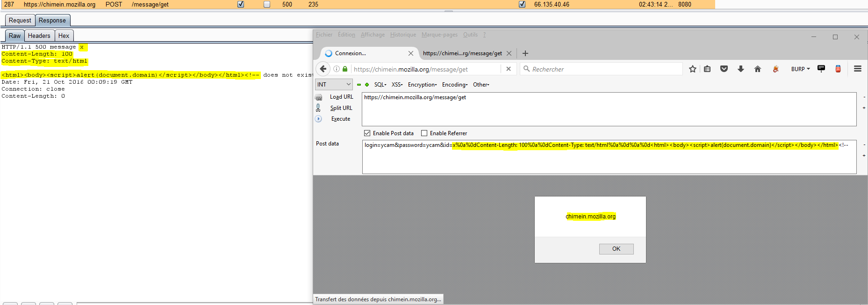The height and width of the screenshot is (305, 868).
Task: Open Fichier menu in Firefox
Action: (324, 35)
